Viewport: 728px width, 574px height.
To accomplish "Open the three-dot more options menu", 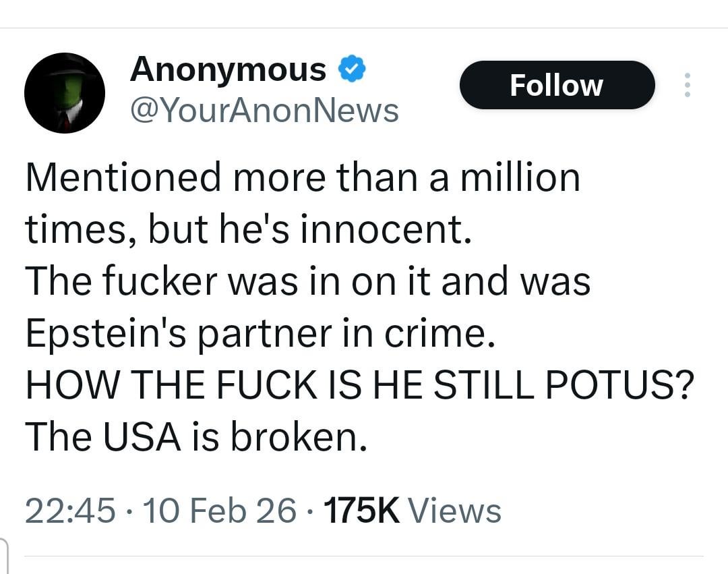I will click(687, 85).
